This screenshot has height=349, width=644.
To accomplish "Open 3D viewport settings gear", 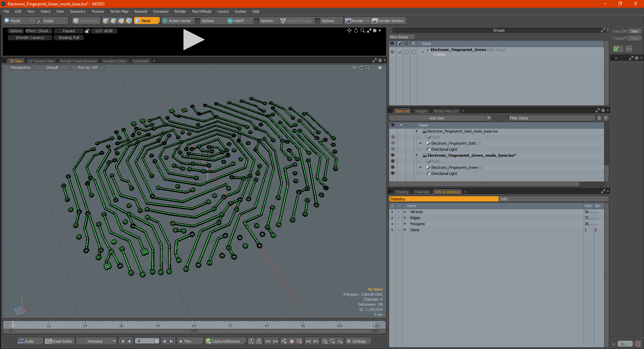I will point(380,68).
